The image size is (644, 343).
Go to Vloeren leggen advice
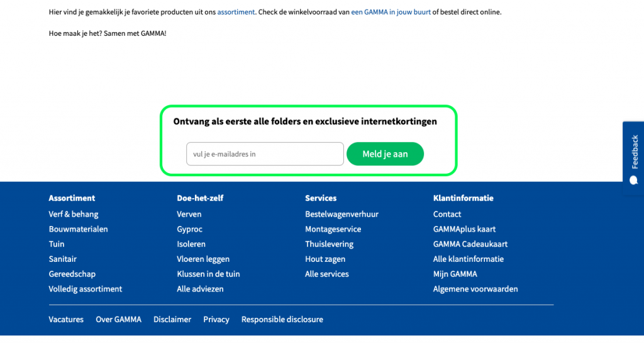[203, 259]
